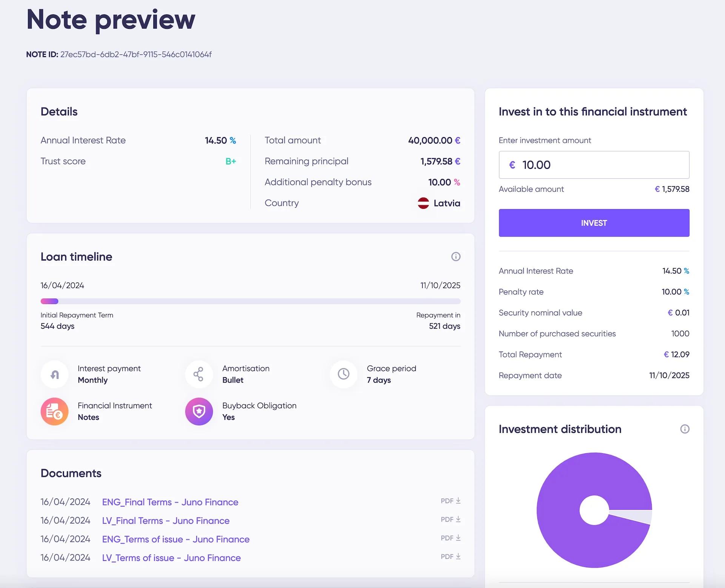The height and width of the screenshot is (588, 725).
Task: Focus the investment amount input field
Action: (594, 165)
